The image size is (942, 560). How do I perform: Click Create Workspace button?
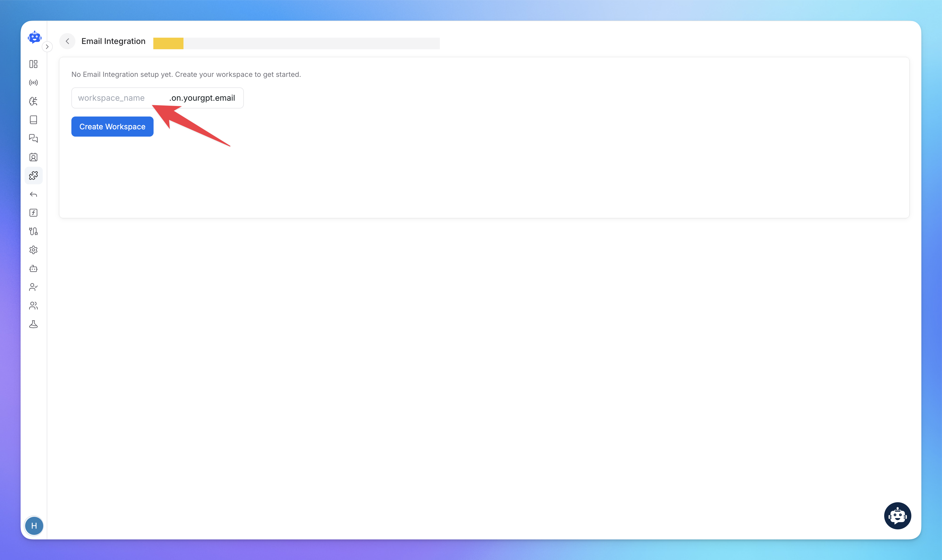(112, 127)
